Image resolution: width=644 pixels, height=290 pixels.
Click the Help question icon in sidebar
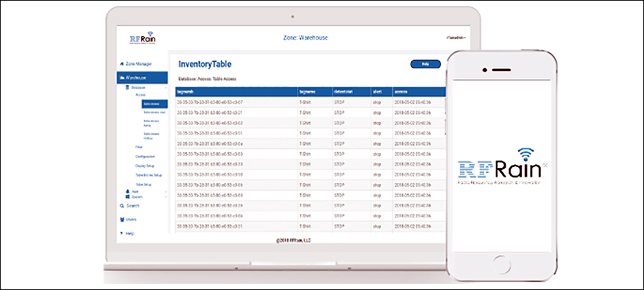tap(122, 233)
